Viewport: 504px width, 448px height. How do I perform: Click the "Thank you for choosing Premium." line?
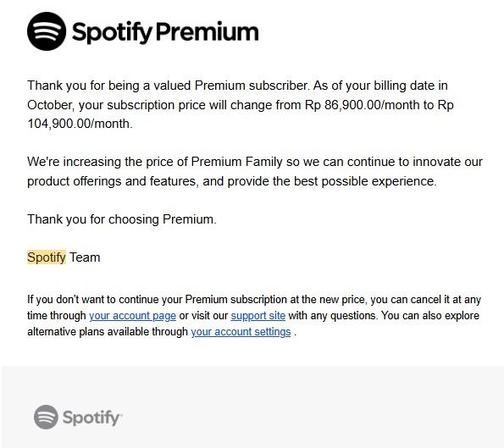[122, 219]
